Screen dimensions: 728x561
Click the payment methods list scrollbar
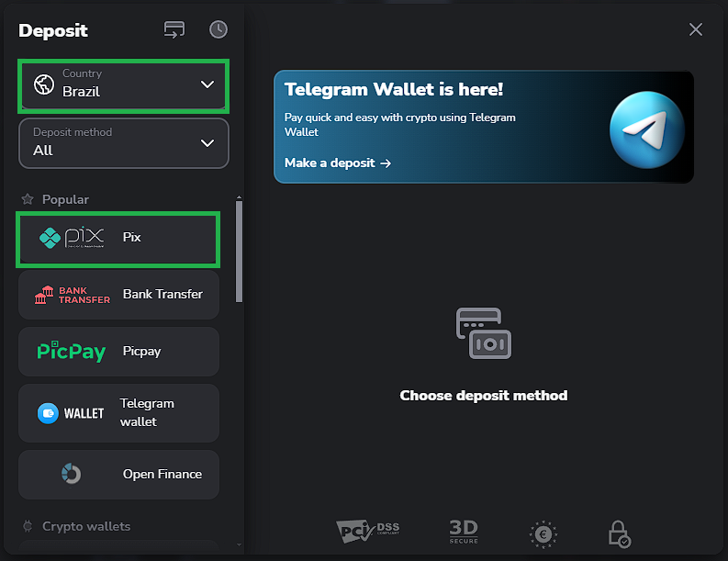240,251
